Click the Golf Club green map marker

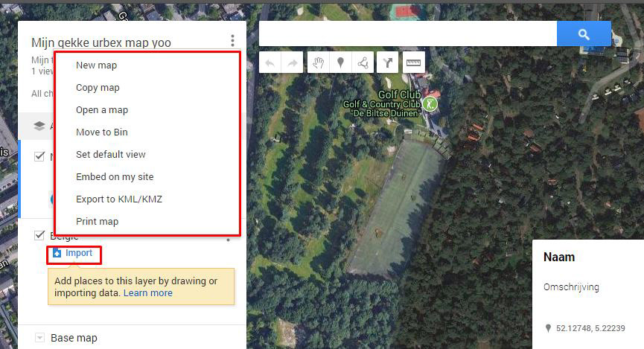(x=430, y=104)
